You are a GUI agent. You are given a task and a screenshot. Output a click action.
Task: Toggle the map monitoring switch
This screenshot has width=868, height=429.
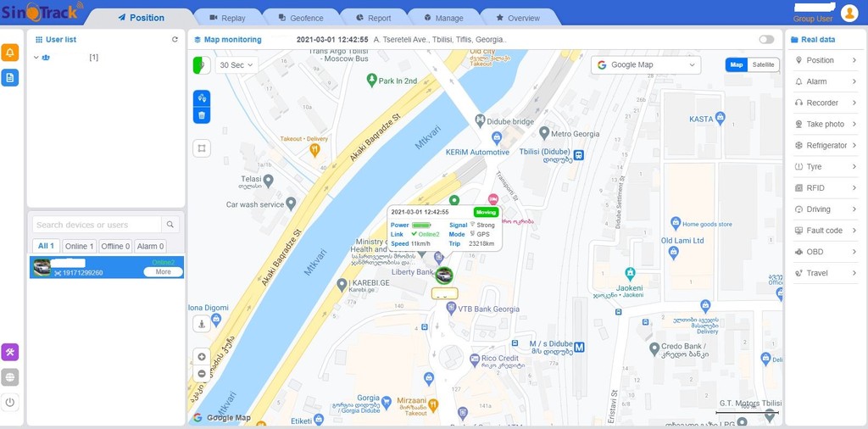click(x=766, y=40)
